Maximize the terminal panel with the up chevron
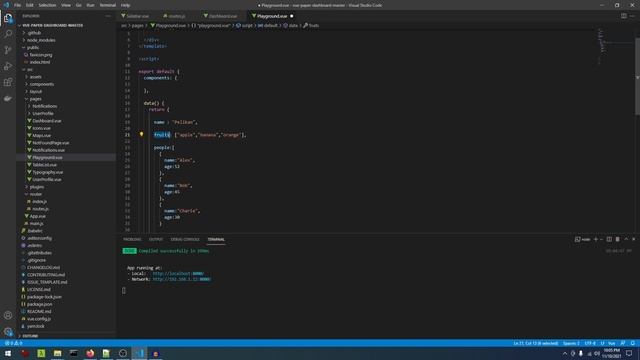The image size is (640, 360). click(626, 239)
